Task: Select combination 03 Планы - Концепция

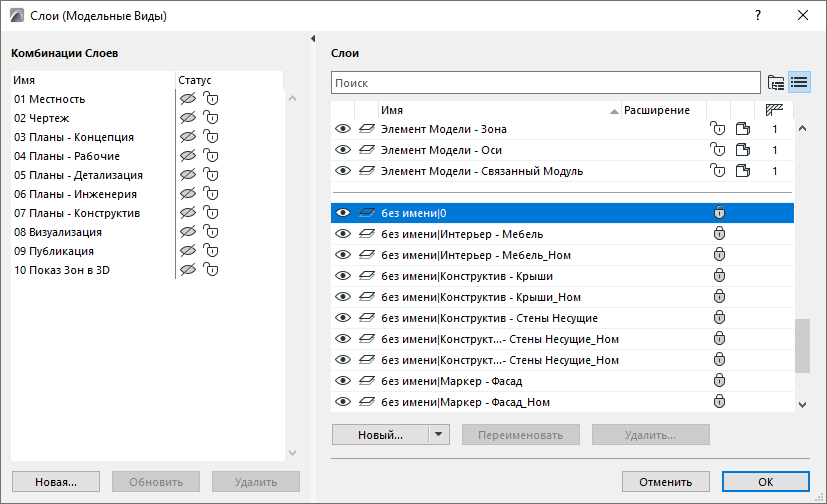Action: click(x=74, y=137)
